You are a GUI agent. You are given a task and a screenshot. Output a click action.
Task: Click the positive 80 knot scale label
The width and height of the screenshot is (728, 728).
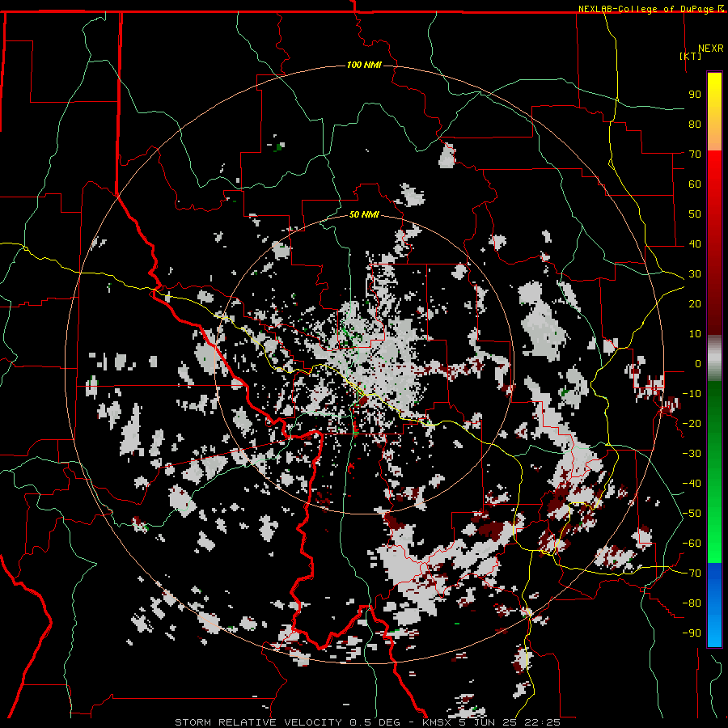[x=695, y=124]
